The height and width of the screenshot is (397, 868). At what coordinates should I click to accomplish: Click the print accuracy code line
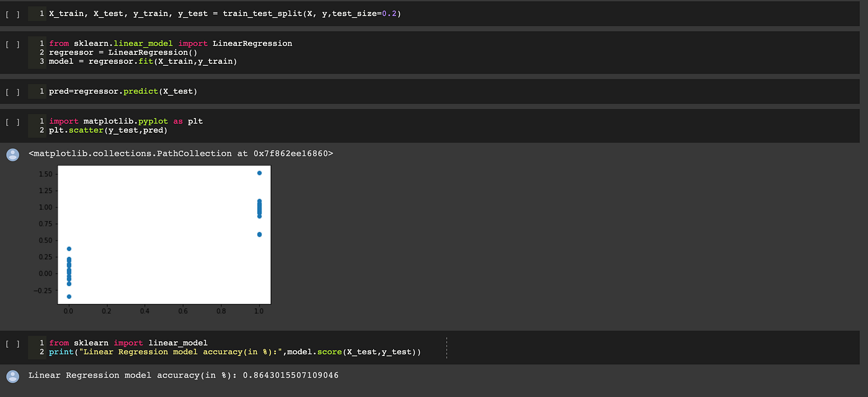235,352
